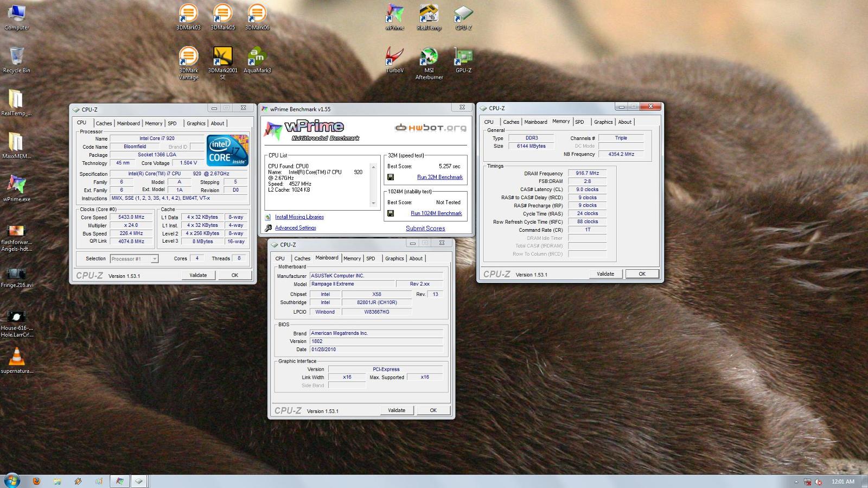The image size is (868, 488).
Task: Open the Recycle Bin
Action: [16, 60]
